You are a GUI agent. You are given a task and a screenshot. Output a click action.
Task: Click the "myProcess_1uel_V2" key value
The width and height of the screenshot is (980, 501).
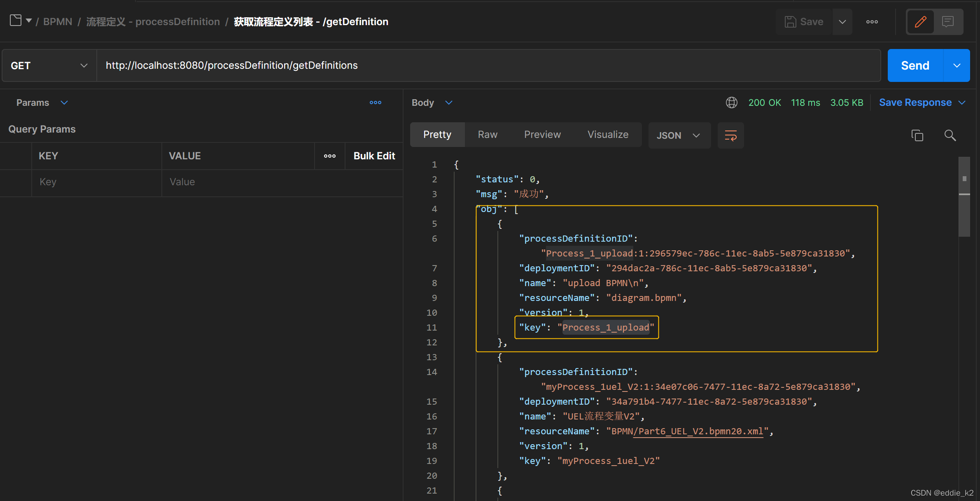click(x=609, y=461)
